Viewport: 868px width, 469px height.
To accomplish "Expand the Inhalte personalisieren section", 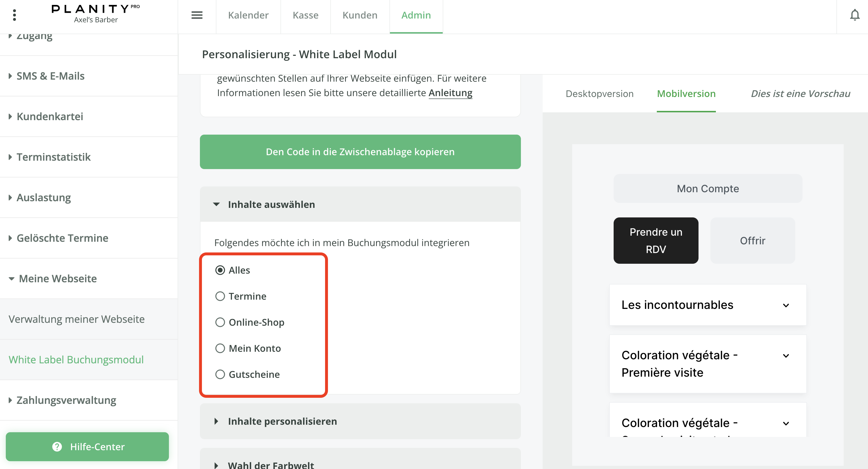I will (x=216, y=421).
